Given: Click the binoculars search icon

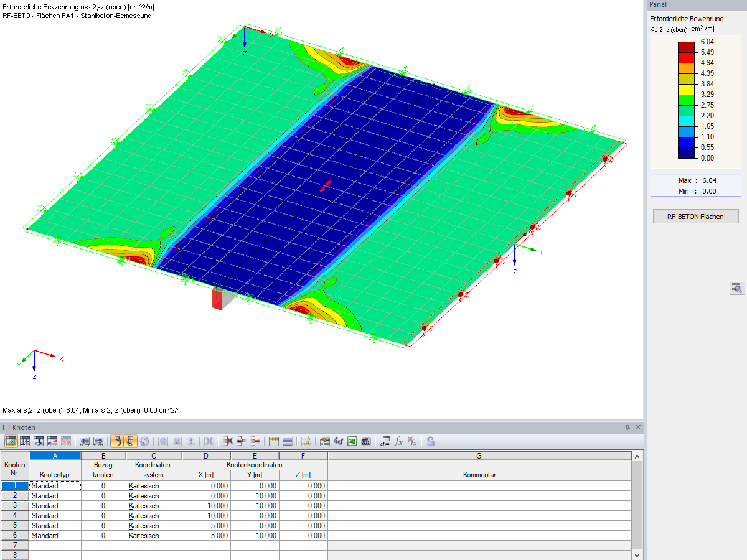Looking at the screenshot, I should 339,441.
